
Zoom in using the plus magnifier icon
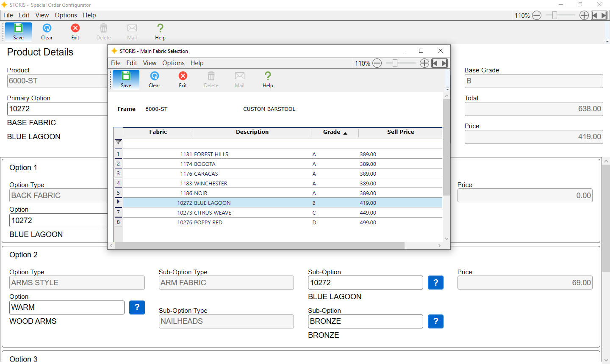point(424,63)
